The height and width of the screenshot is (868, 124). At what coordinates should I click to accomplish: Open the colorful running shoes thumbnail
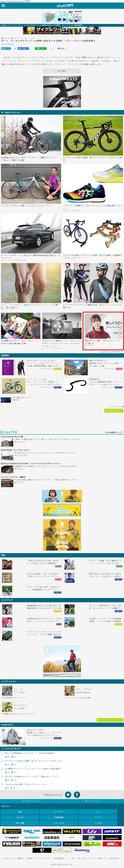click(93, 184)
